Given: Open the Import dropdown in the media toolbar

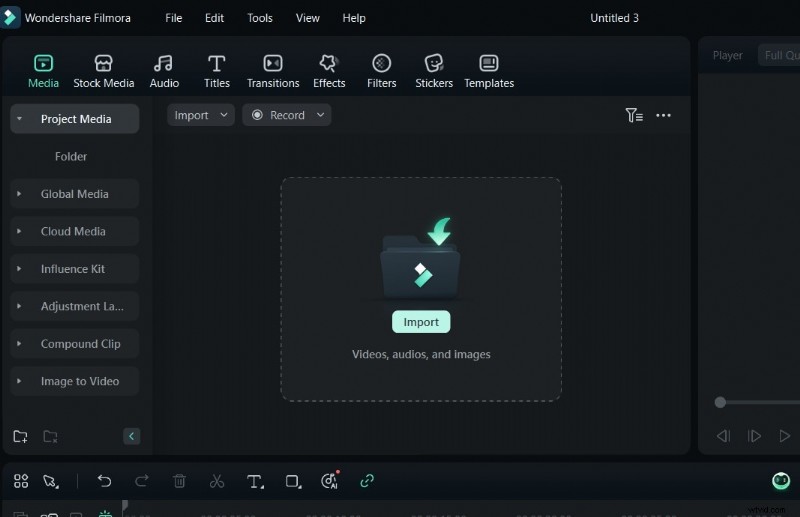Looking at the screenshot, I should (201, 115).
